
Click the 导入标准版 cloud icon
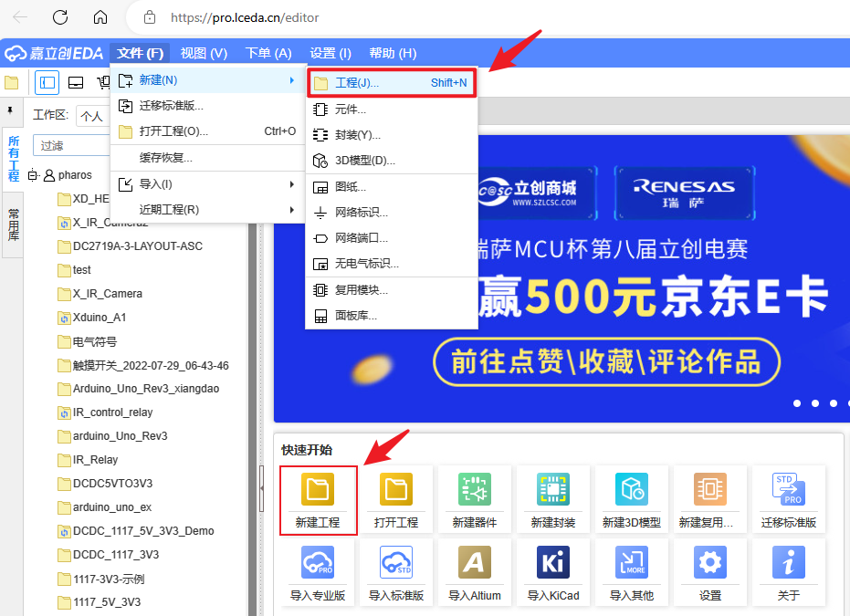[395, 562]
